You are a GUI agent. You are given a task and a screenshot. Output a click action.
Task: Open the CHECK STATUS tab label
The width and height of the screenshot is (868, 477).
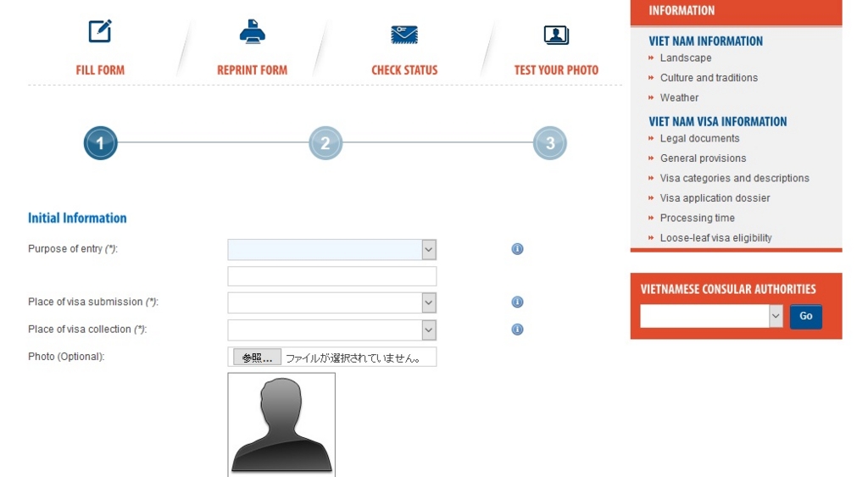coord(404,70)
